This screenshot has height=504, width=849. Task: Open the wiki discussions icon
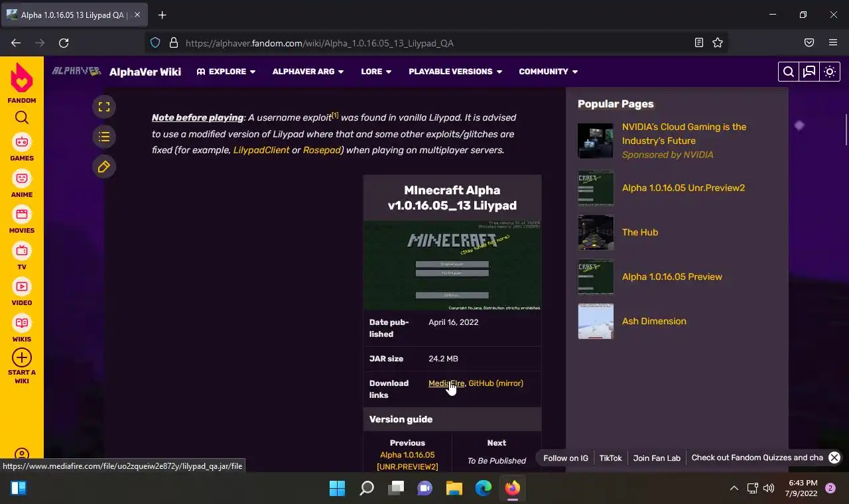click(809, 72)
